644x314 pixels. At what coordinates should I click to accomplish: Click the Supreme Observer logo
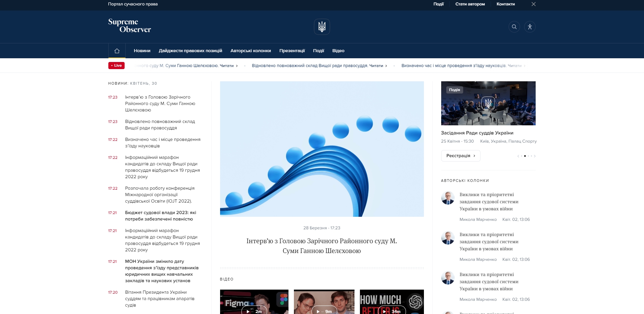(x=129, y=26)
